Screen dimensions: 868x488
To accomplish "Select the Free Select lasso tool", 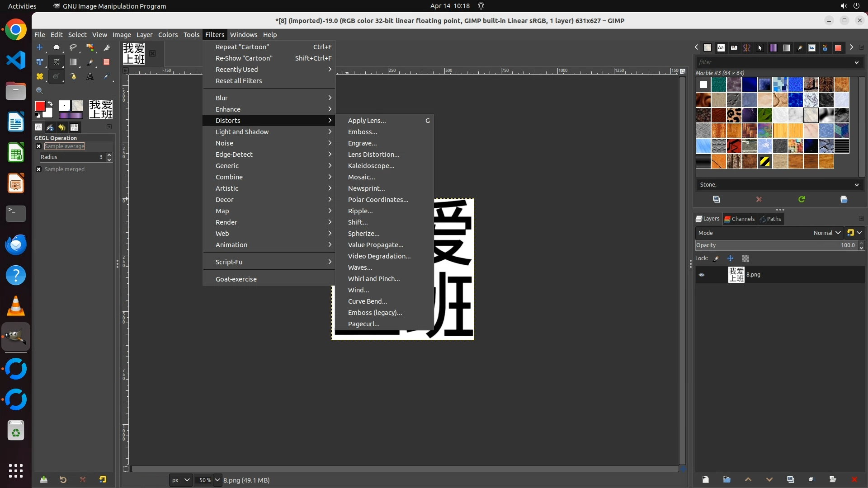I will tap(73, 47).
